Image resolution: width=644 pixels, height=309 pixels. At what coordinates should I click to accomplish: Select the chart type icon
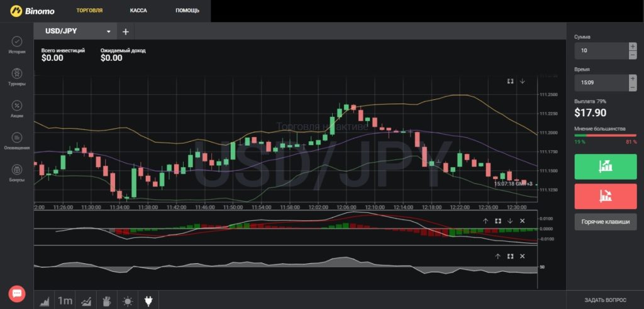click(x=45, y=301)
